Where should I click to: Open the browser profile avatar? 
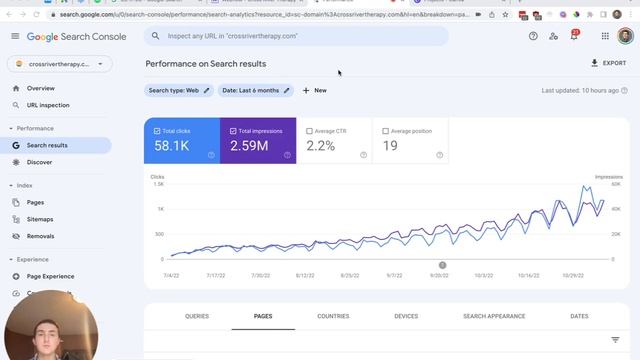(617, 15)
